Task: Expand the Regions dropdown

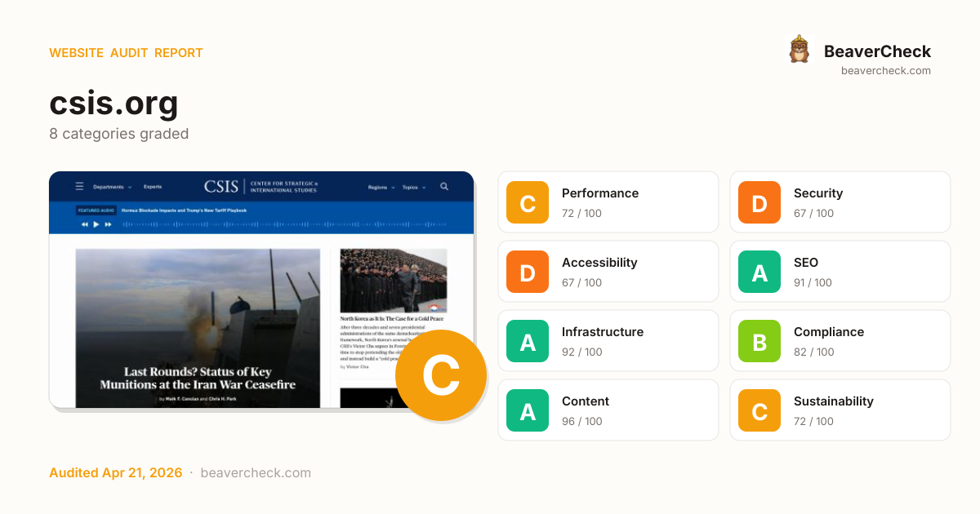Action: 381,187
